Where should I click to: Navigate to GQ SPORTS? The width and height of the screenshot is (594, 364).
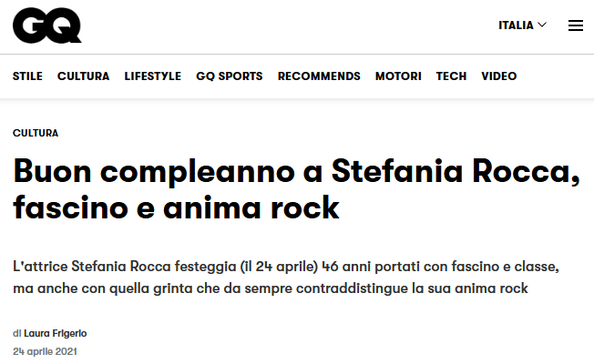tap(229, 76)
